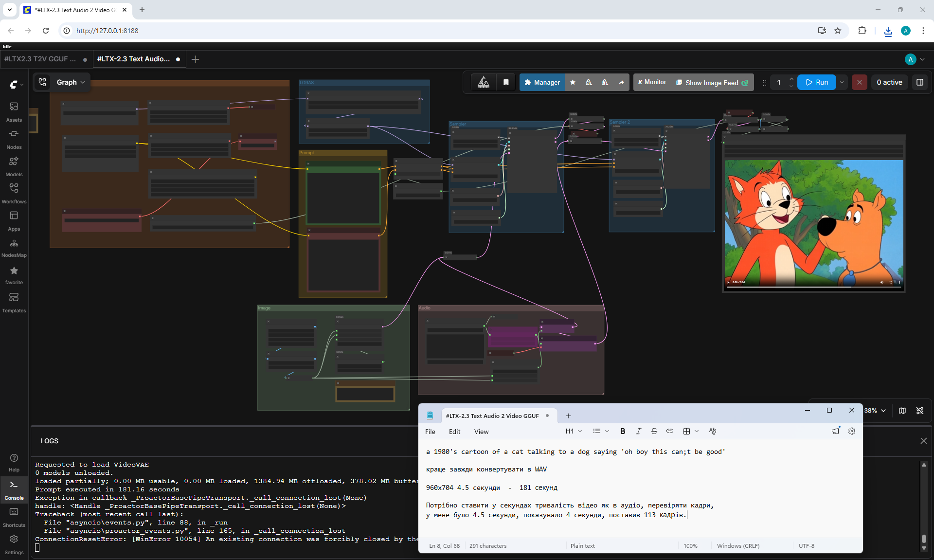The width and height of the screenshot is (934, 560).
Task: Open the Run button options arrow
Action: click(842, 82)
